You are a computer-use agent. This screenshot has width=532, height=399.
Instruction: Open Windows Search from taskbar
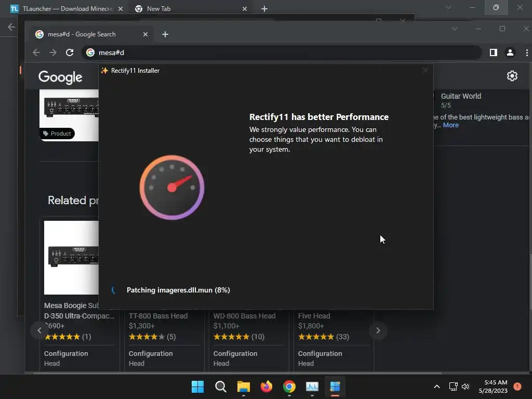pos(220,387)
